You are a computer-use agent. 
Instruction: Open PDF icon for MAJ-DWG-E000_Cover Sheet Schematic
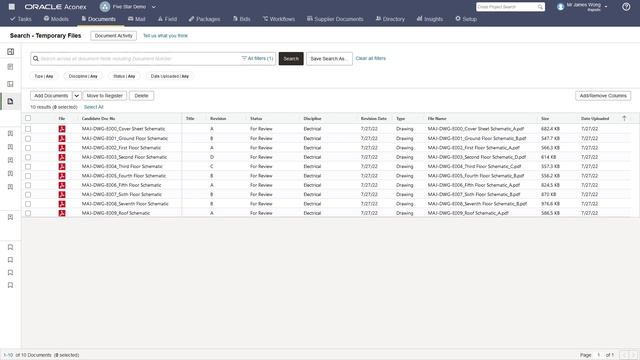click(62, 129)
